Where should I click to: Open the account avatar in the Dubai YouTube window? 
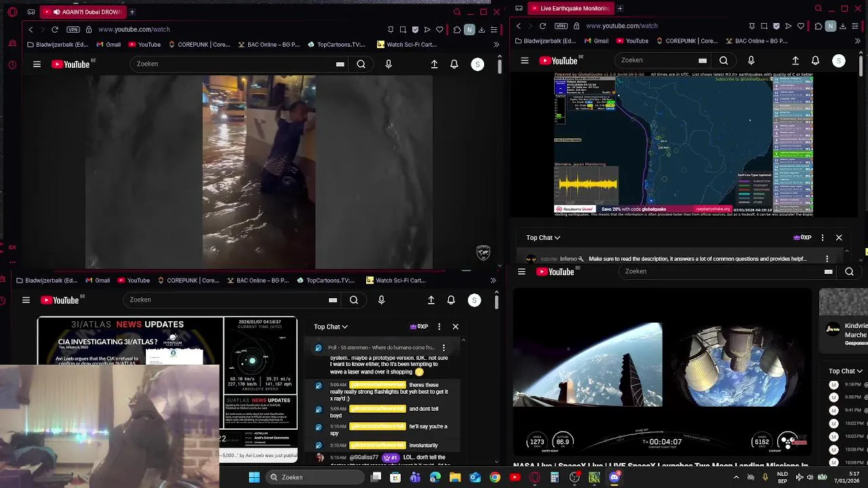[477, 64]
